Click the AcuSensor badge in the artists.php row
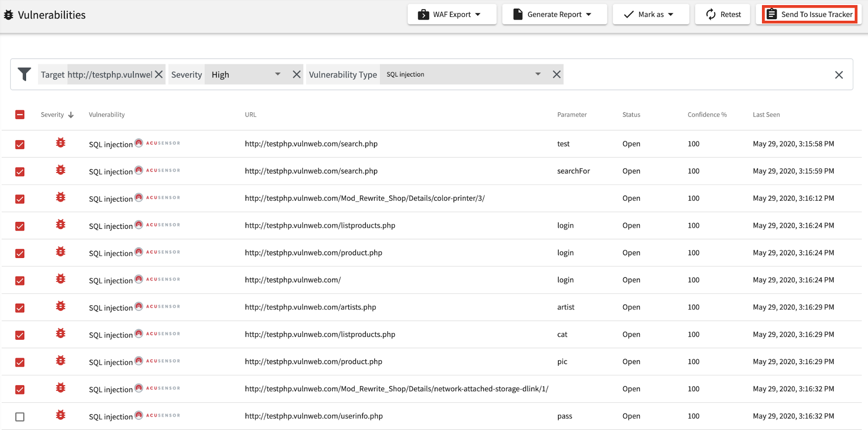Screen dimensions: 868x430 (157, 306)
